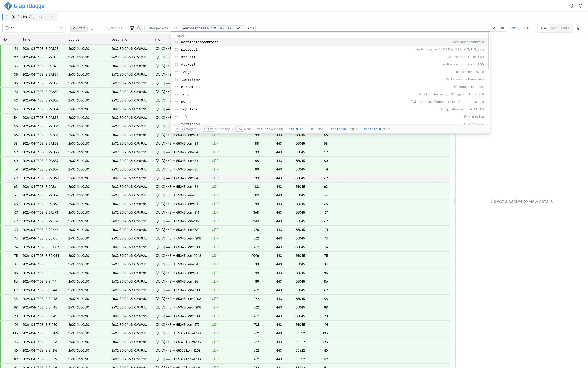Choose tcpFlags field suggestion
This screenshot has height=368, width=588.
[329, 109]
